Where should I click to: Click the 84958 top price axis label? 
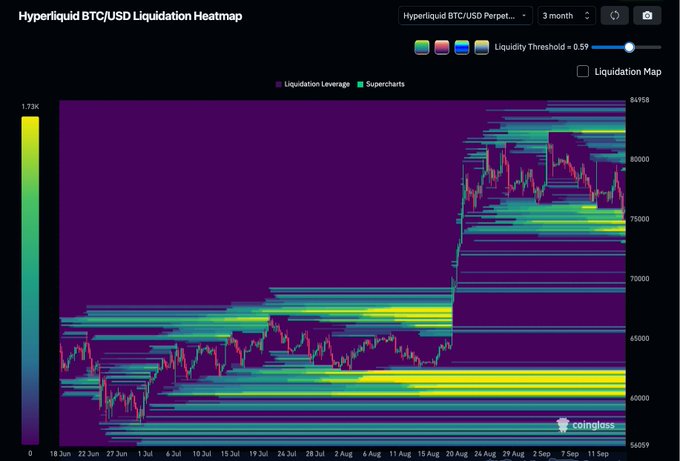click(x=640, y=100)
